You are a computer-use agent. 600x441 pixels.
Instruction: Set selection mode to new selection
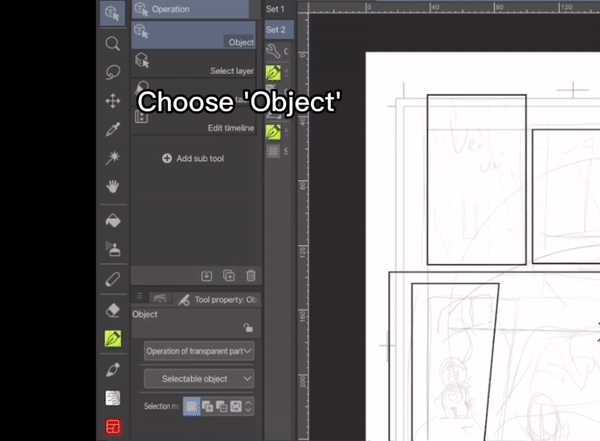(x=192, y=406)
